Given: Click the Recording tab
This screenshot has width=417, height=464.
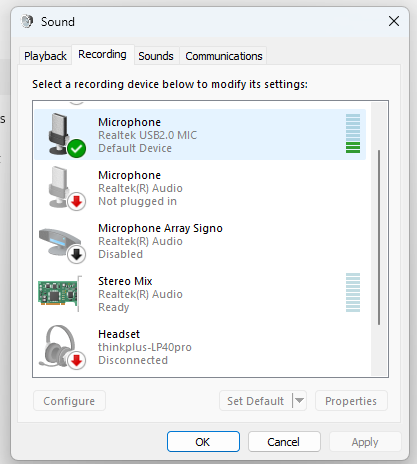Looking at the screenshot, I should (x=102, y=54).
